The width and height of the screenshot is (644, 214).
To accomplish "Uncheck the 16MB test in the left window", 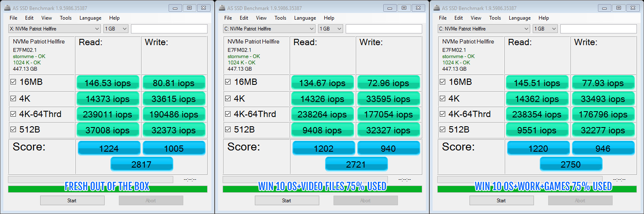I will coord(13,82).
